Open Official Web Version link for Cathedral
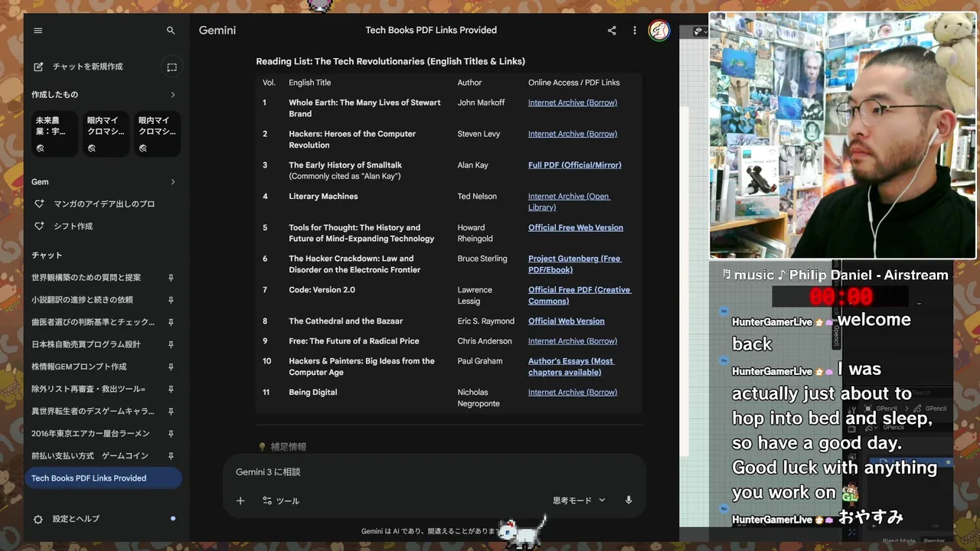Screen dimensions: 980x551 pyautogui.click(x=567, y=321)
